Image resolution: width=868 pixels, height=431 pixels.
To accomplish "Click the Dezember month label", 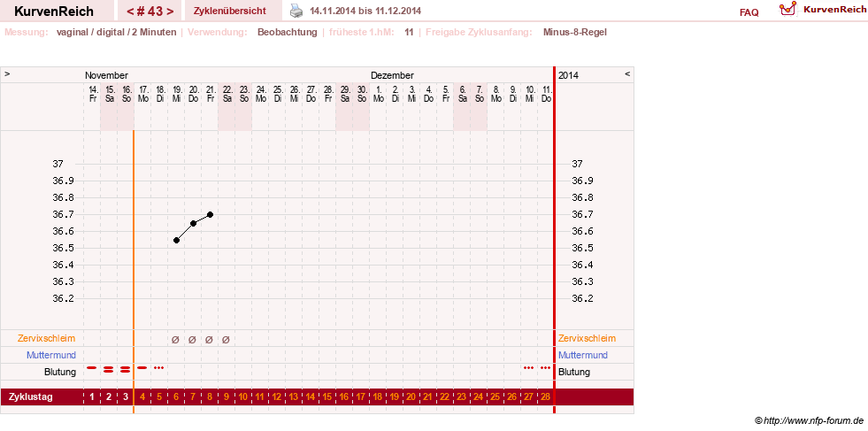I will pyautogui.click(x=393, y=75).
